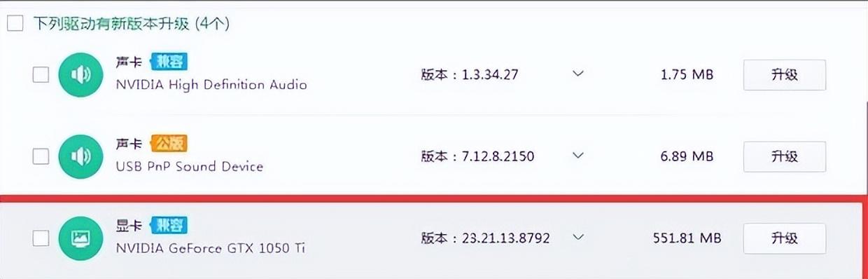Click the NVIDIA GeForce GTX 1050 Ti name
Image resolution: width=868 pixels, height=279 pixels.
(211, 248)
